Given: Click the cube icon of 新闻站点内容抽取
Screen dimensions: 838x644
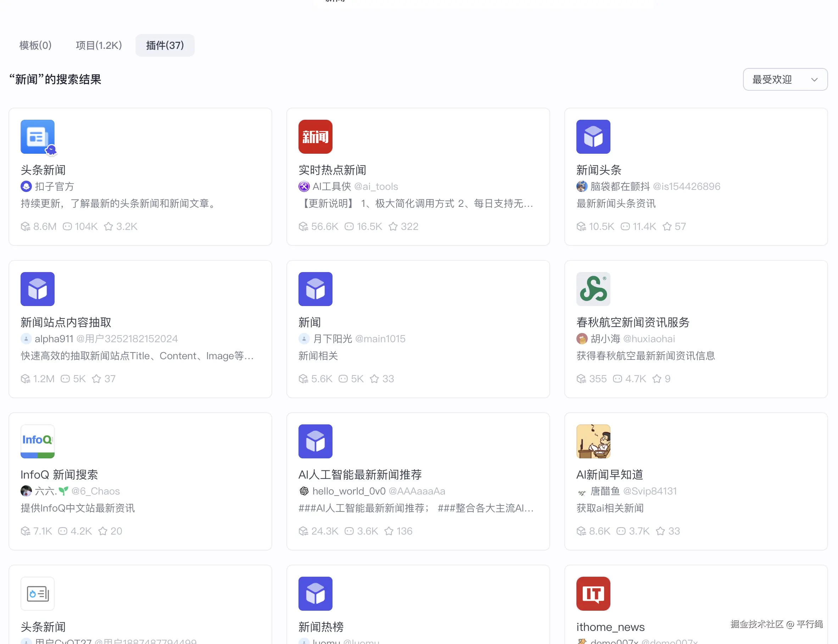Looking at the screenshot, I should pos(37,289).
